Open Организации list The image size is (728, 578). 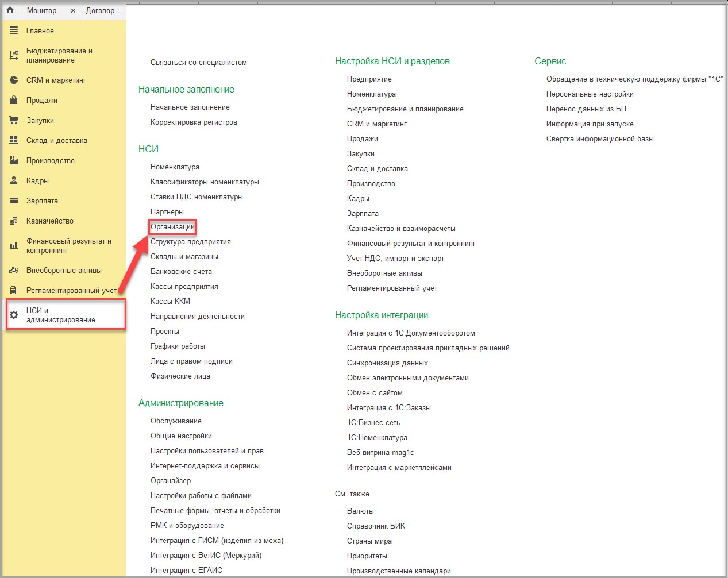click(x=172, y=226)
